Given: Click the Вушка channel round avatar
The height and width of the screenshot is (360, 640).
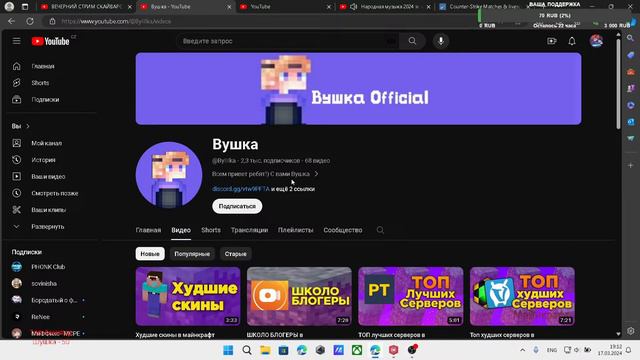Looking at the screenshot, I should 169,175.
